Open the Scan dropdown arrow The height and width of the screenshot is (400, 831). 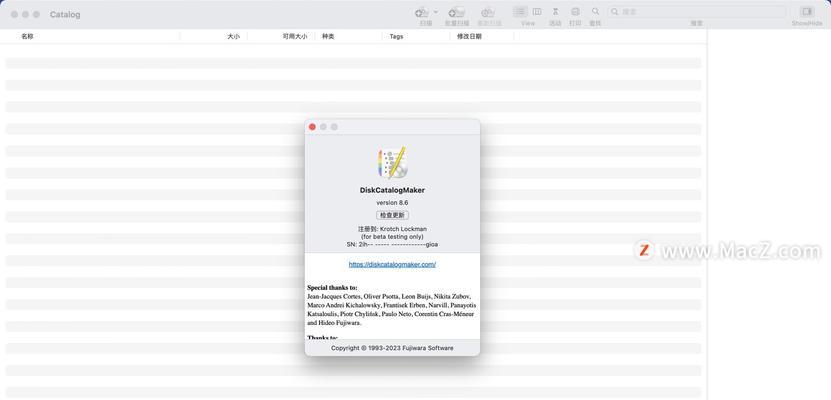coord(436,12)
